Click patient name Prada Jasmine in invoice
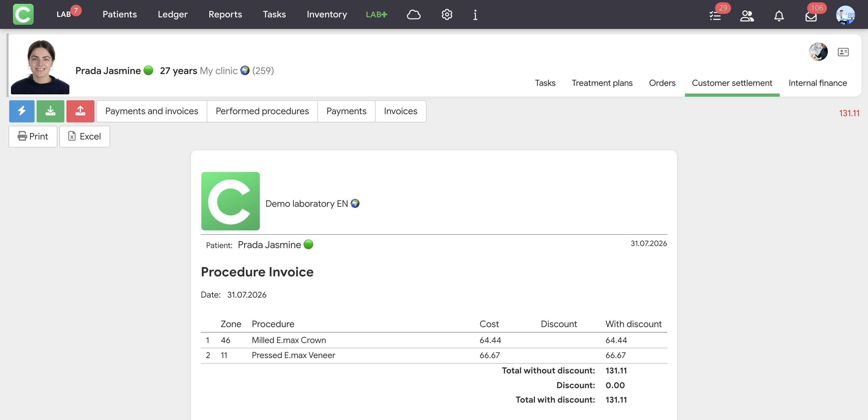 (269, 245)
